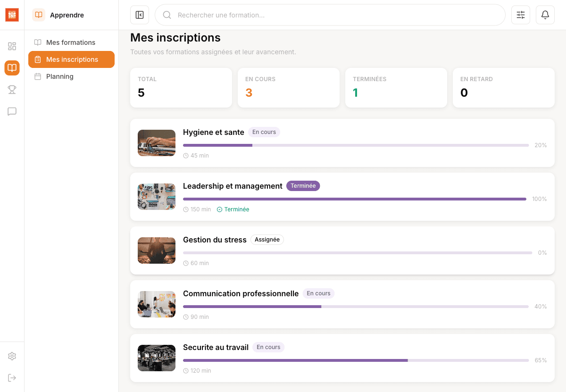Click the orange app logo icon
This screenshot has width=566, height=392.
pyautogui.click(x=12, y=15)
